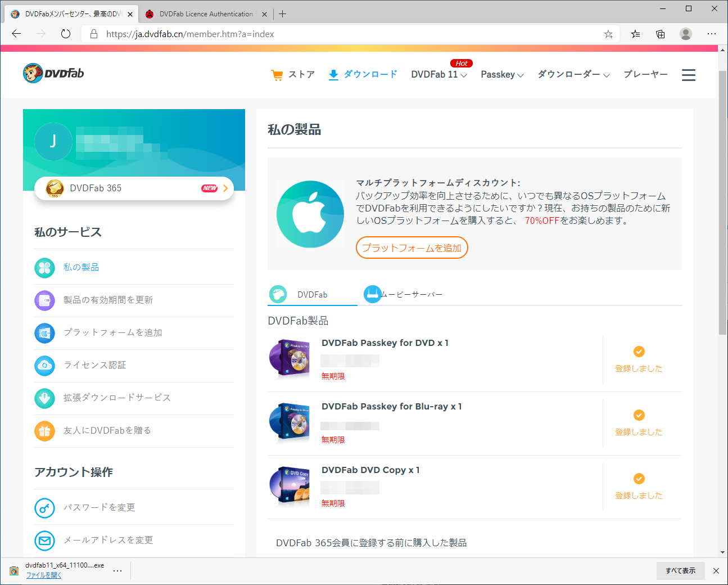
Task: Click the DVDFab Passkey for Blu-ray x 1 title
Action: coord(391,407)
